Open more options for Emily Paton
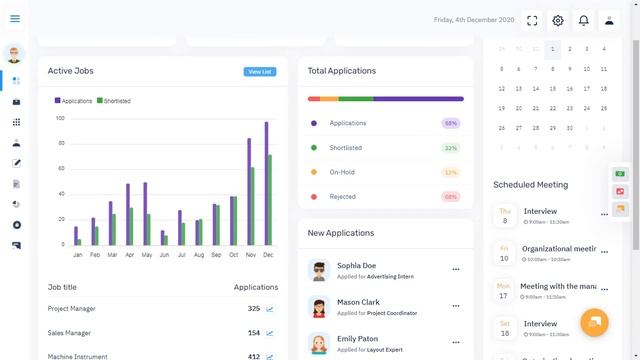Screen dimensions: 640x360 [x=456, y=342]
